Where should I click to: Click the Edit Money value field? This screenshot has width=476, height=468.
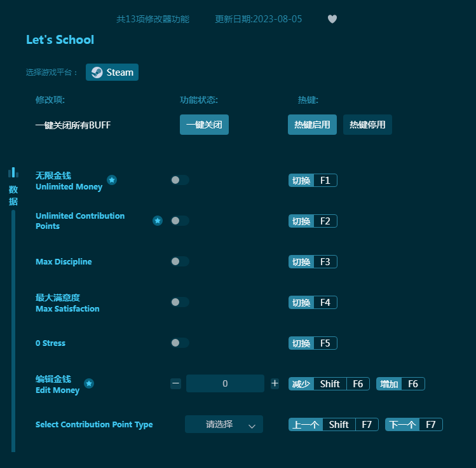click(225, 383)
